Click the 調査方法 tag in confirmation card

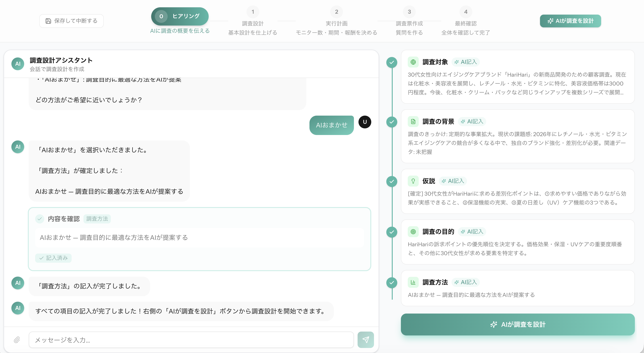tap(97, 219)
